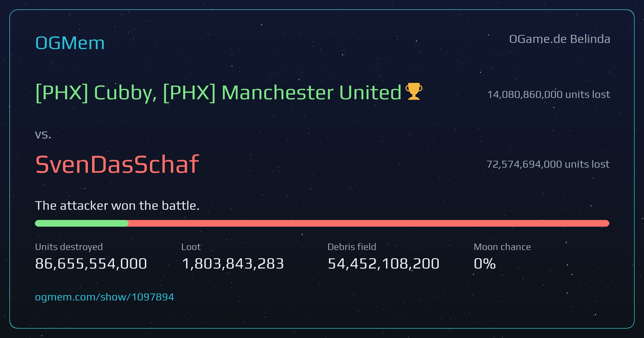The height and width of the screenshot is (338, 644).
Task: Click the Units destroyed label
Action: pyautogui.click(x=69, y=247)
